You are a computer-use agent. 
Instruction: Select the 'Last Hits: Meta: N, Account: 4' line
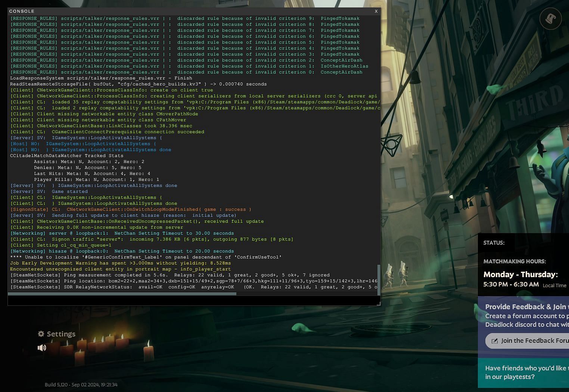[92, 173]
